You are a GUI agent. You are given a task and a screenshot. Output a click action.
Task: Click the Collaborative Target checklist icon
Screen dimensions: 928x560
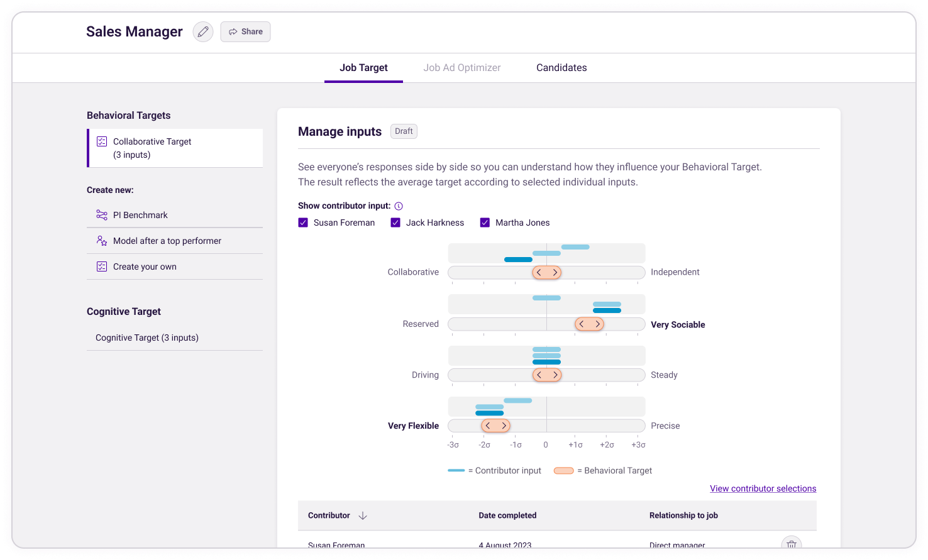point(102,141)
